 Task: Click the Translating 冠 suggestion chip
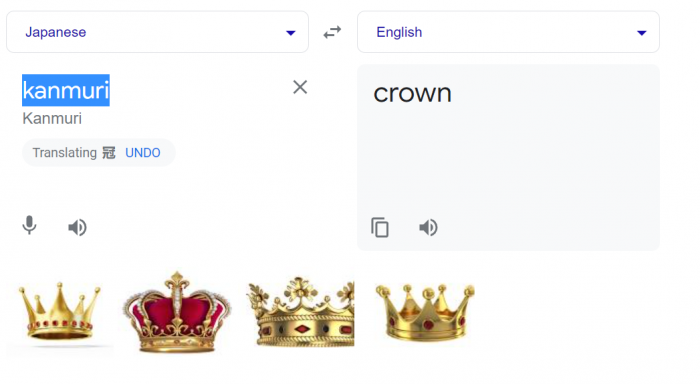99,153
